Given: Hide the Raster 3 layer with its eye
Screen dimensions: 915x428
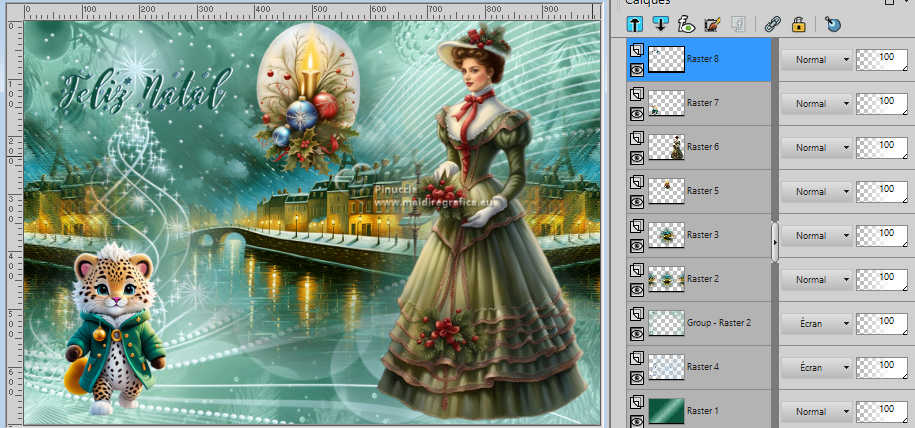Looking at the screenshot, I should pos(637,246).
